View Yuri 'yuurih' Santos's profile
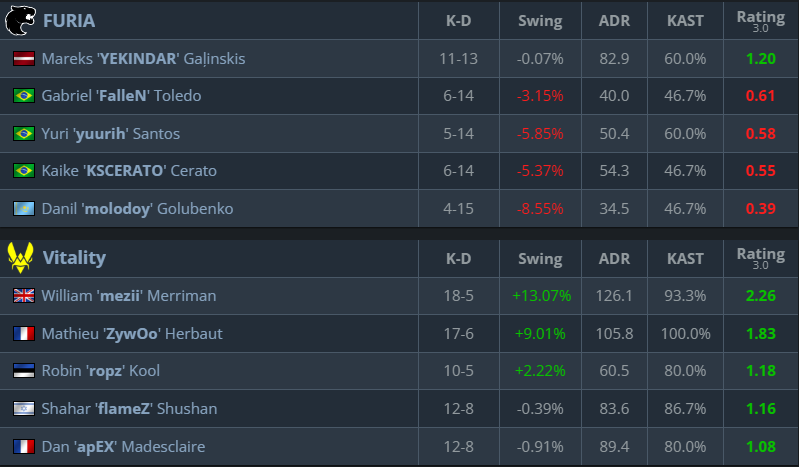 tap(110, 134)
